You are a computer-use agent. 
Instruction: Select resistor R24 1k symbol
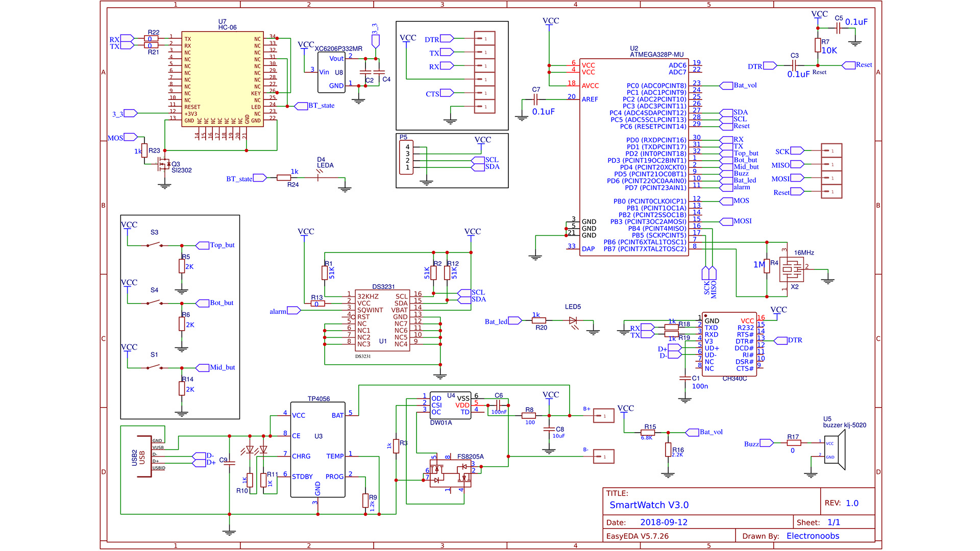click(284, 178)
